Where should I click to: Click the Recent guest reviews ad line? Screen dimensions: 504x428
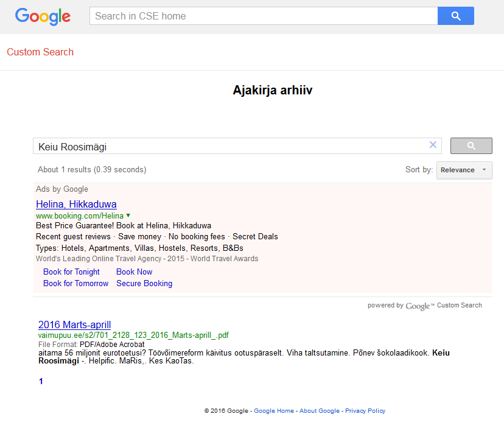click(157, 237)
